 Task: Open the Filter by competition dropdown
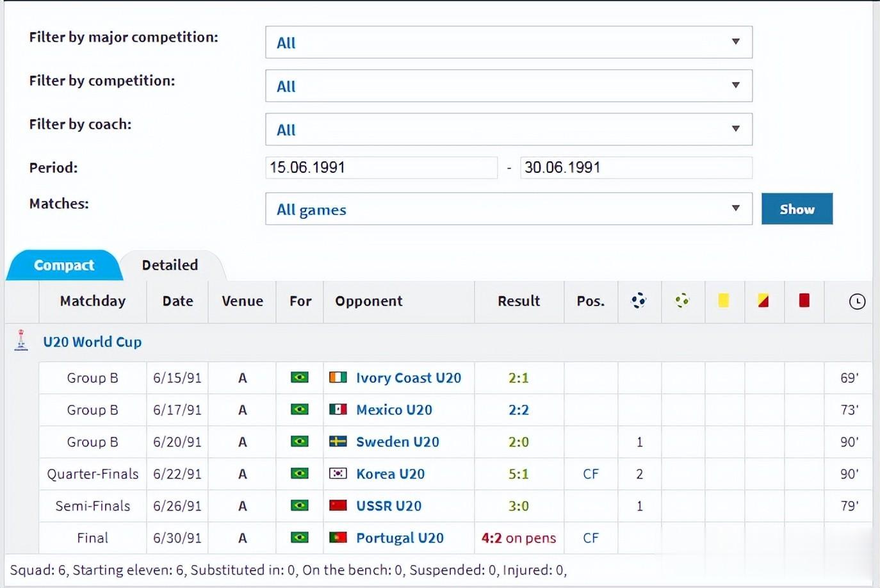click(509, 86)
